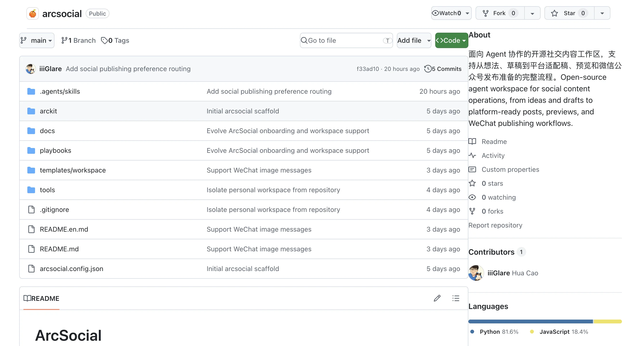The image size is (644, 346).
Task: Click the tags icon next to 0 Tags
Action: click(x=104, y=40)
